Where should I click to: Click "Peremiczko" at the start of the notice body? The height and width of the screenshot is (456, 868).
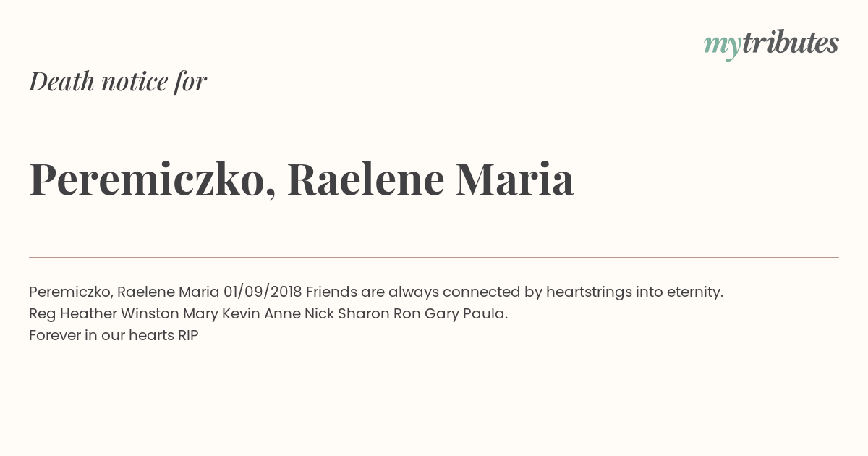pyautogui.click(x=71, y=292)
